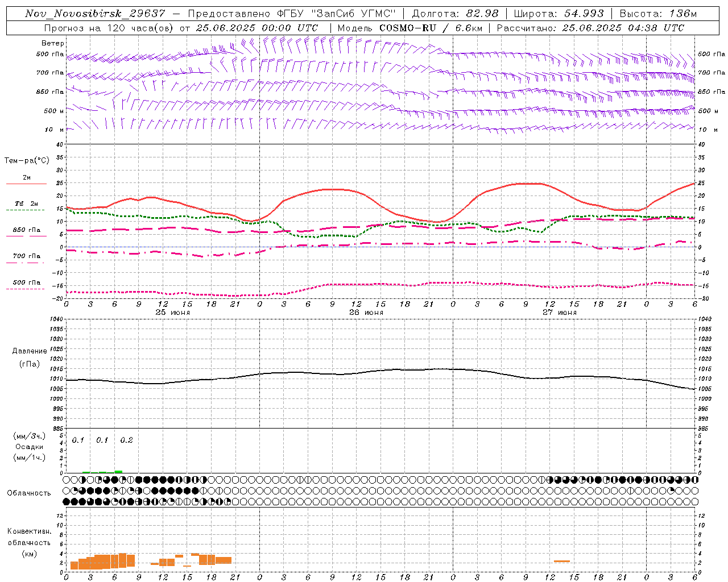
Task: Select the text 'Предоставлено ФГБУ "ЗапСиб УГМС"'
Action: coord(291,14)
